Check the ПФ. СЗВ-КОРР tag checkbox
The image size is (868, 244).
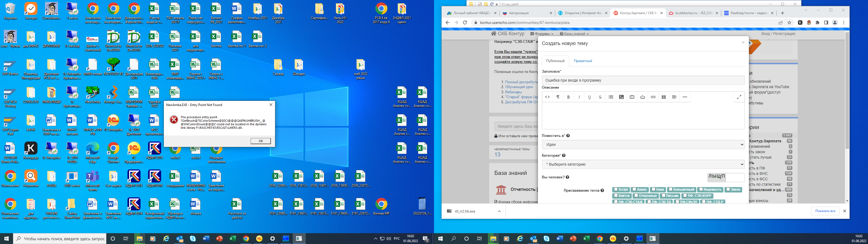(x=685, y=195)
